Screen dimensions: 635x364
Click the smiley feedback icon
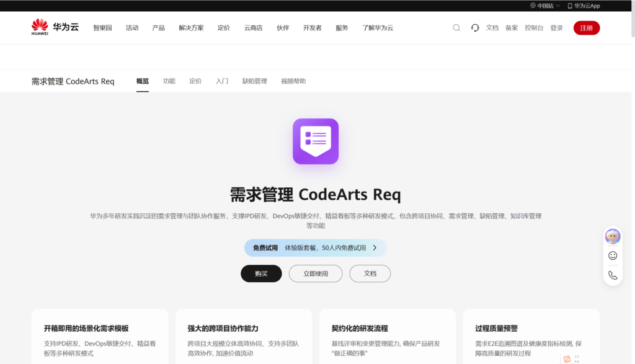[x=613, y=255]
